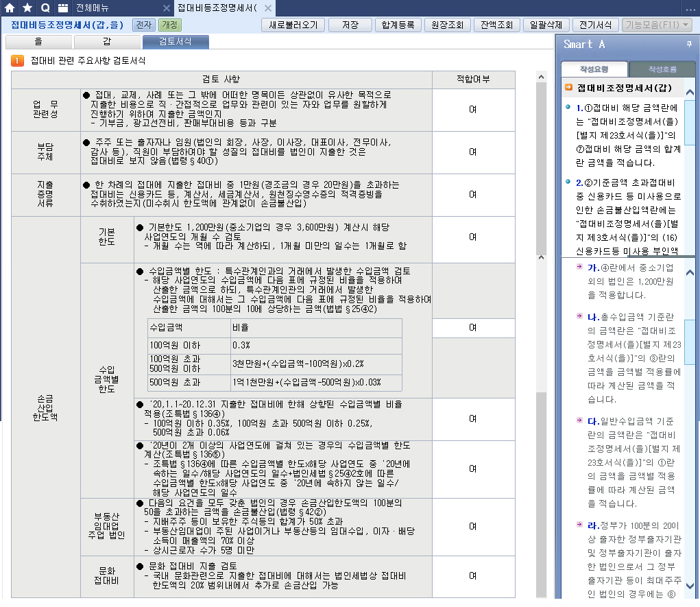700x607 pixels.
Task: Toggle 적합여부 for '20년이 2개 이상의 사업연도 row
Action: click(473, 468)
